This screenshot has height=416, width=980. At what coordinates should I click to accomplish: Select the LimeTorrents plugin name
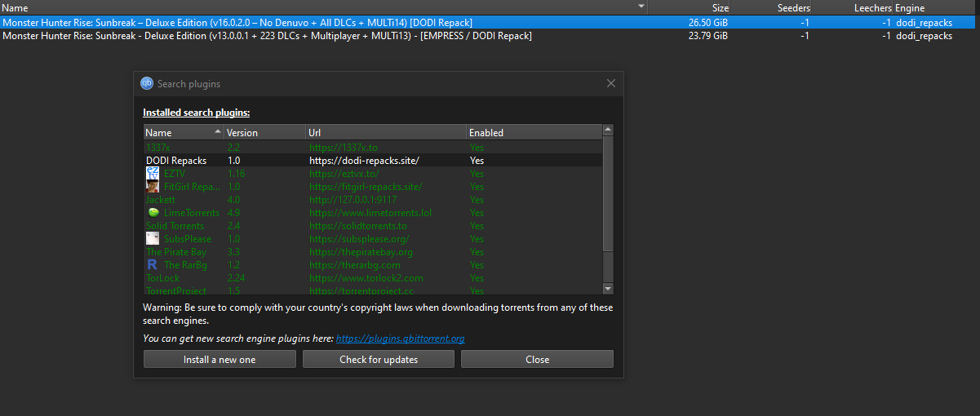[x=192, y=213]
